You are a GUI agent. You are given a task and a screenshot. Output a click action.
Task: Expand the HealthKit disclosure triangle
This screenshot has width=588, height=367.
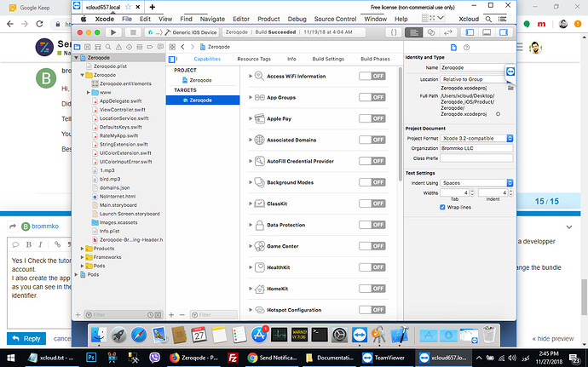251,267
